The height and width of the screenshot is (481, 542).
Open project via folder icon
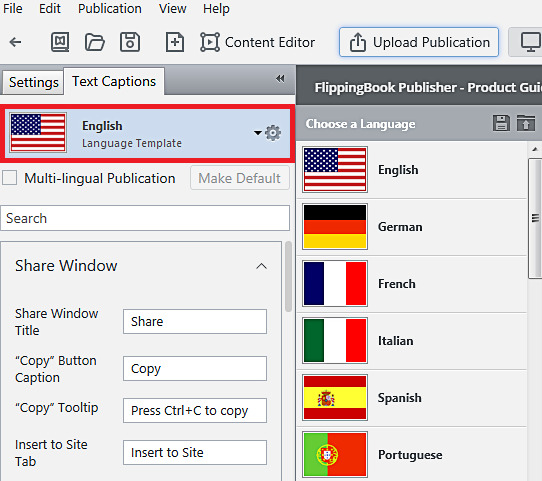pos(95,42)
